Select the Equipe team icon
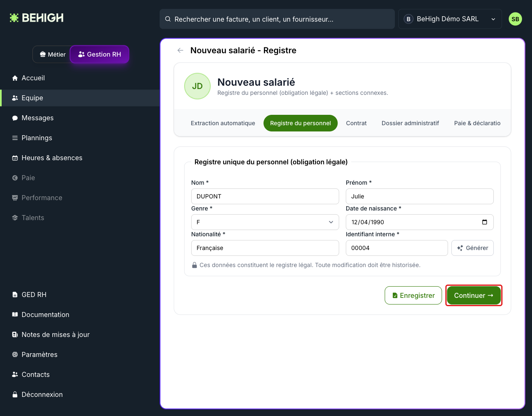The width and height of the screenshot is (532, 416). click(x=15, y=98)
